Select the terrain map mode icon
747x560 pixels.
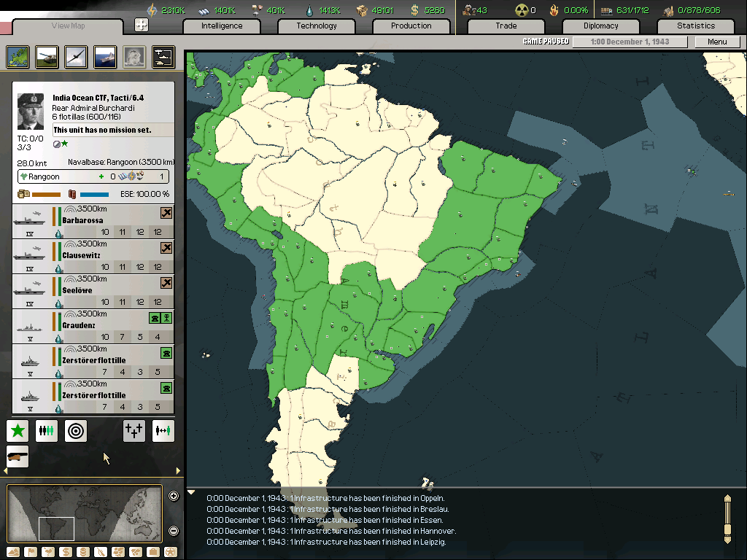[13, 552]
